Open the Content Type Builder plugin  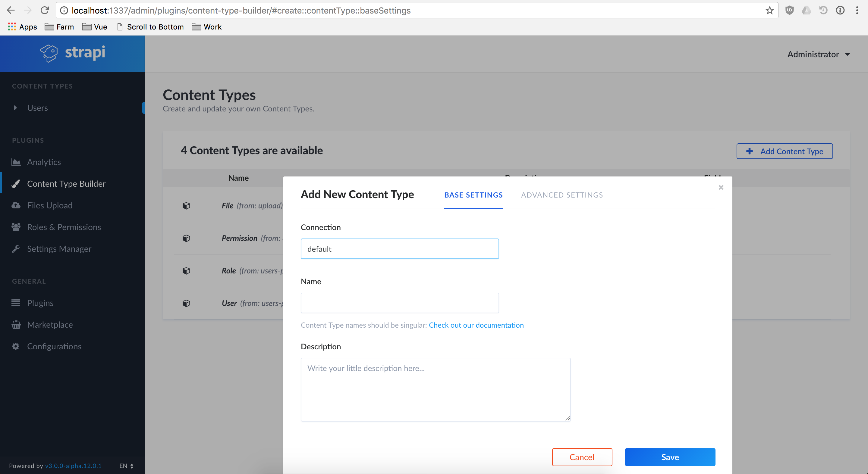pos(66,183)
